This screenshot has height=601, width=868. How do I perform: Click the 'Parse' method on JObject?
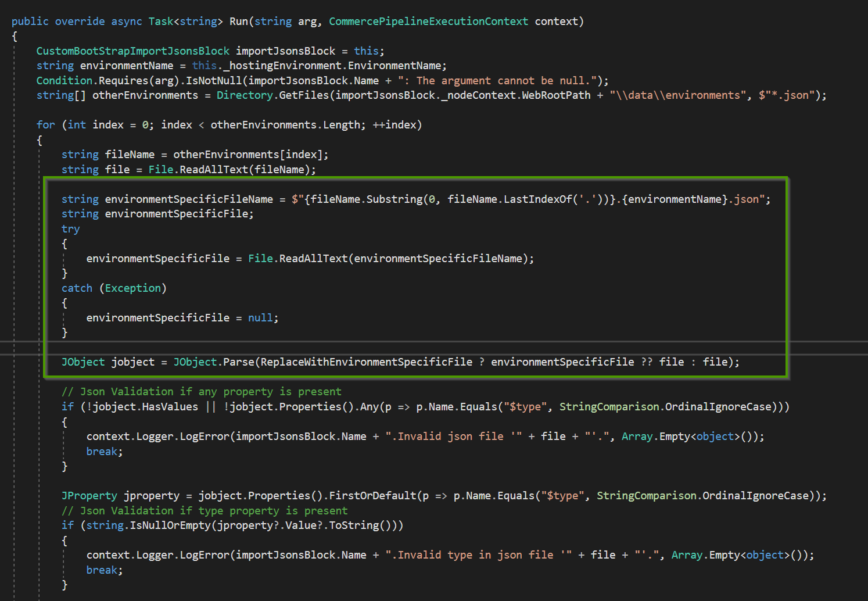tap(239, 362)
